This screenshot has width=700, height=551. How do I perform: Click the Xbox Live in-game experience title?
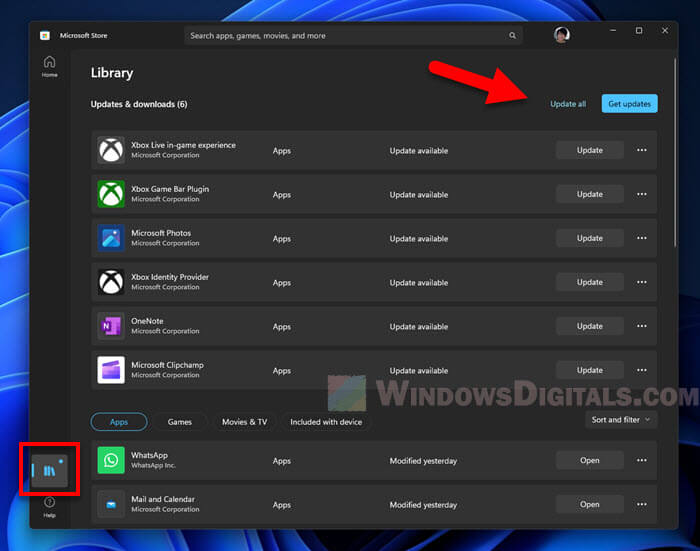click(x=183, y=145)
